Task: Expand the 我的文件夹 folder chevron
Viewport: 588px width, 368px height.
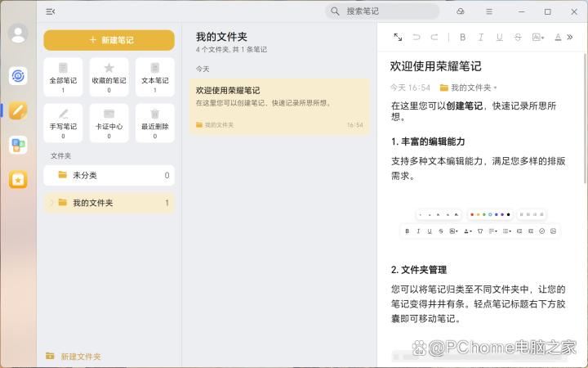Action: [51, 203]
